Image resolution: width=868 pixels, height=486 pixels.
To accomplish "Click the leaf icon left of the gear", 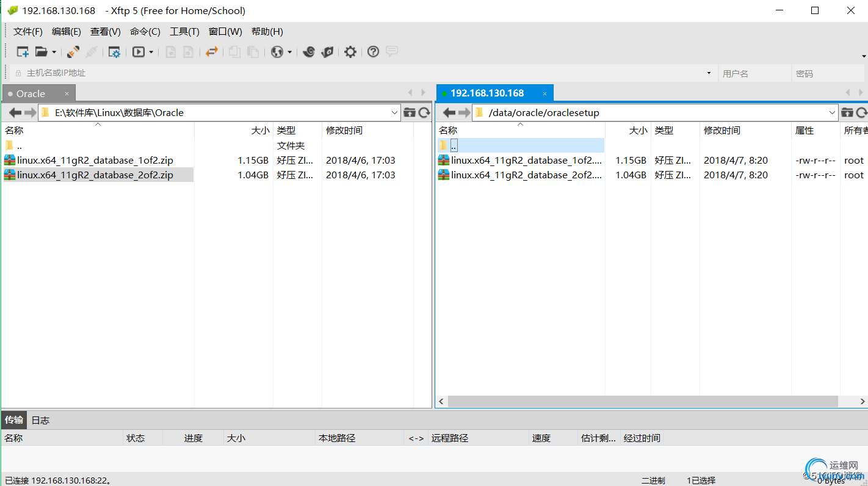I will click(x=327, y=52).
